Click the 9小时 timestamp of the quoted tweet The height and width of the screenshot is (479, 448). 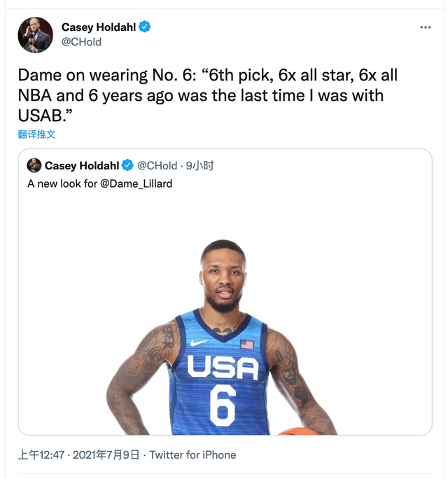[199, 165]
